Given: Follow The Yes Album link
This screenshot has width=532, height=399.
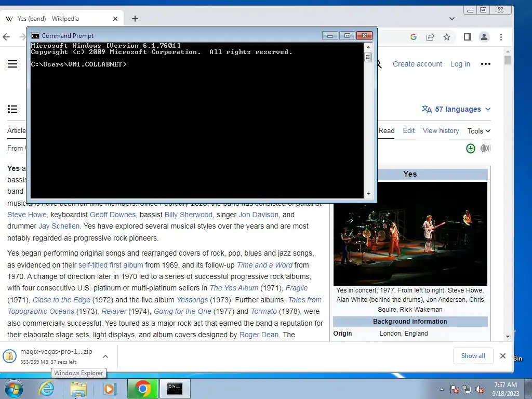Looking at the screenshot, I should (234, 288).
